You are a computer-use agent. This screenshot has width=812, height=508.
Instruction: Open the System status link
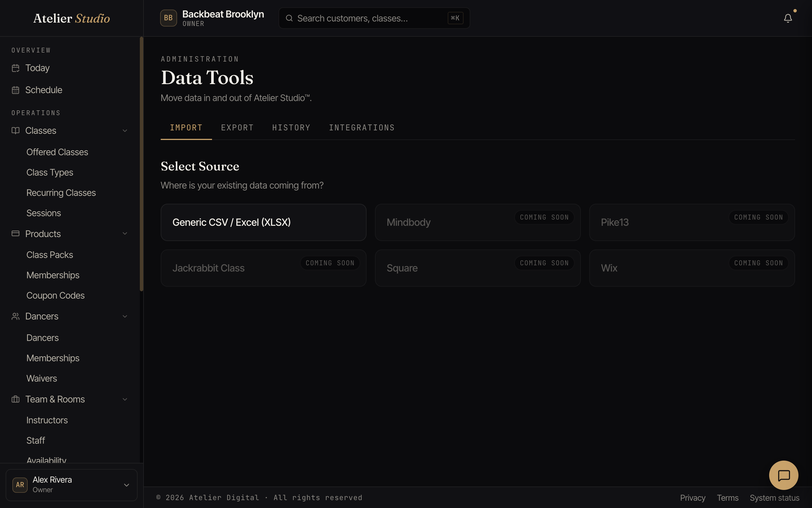775,498
